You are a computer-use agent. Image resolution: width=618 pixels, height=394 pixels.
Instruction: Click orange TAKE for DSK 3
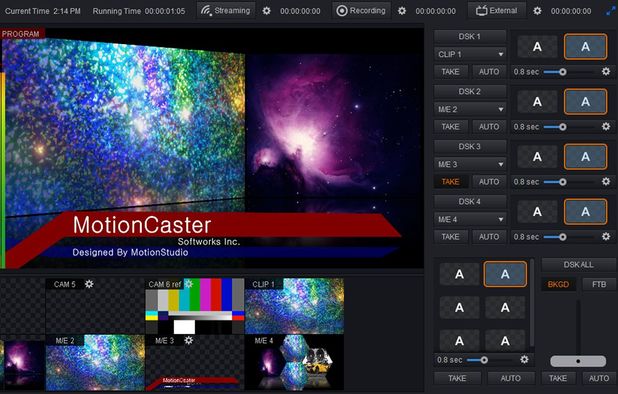click(x=450, y=182)
